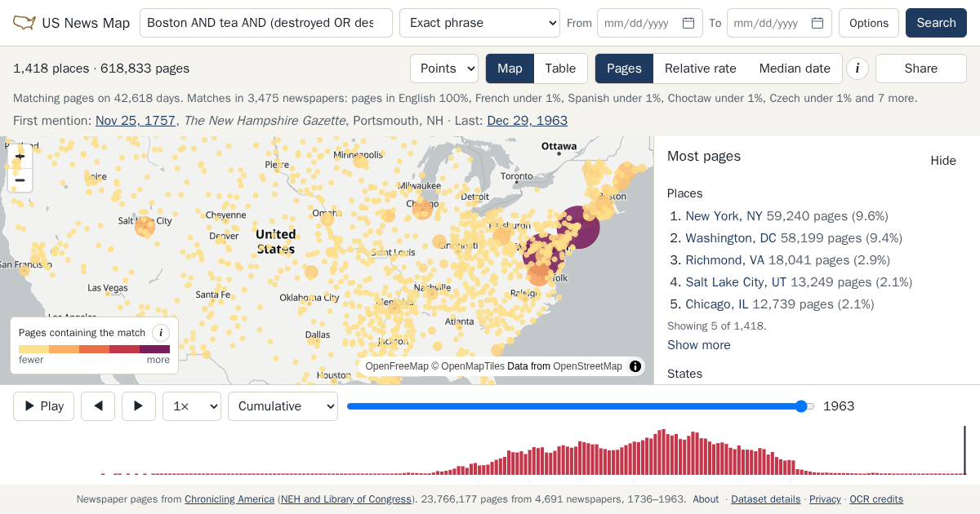Open the Chronicling America link
Screen dimensions: 980x514
click(x=229, y=499)
